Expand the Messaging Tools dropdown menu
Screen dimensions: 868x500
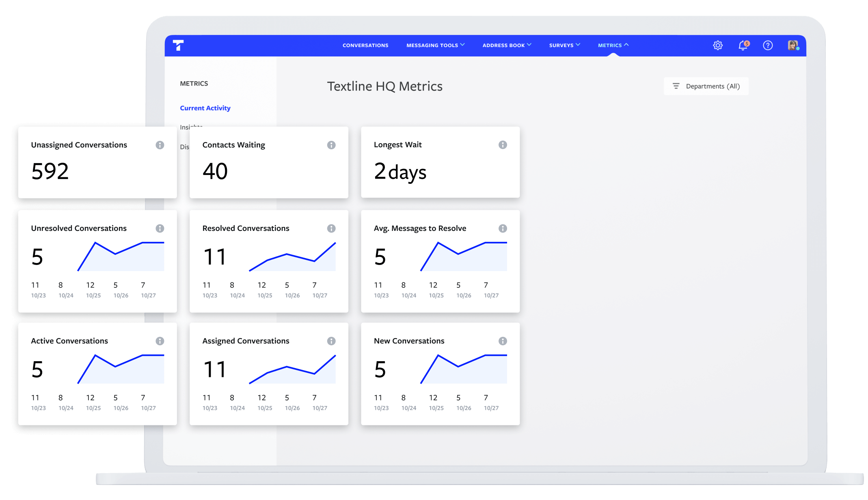click(435, 45)
